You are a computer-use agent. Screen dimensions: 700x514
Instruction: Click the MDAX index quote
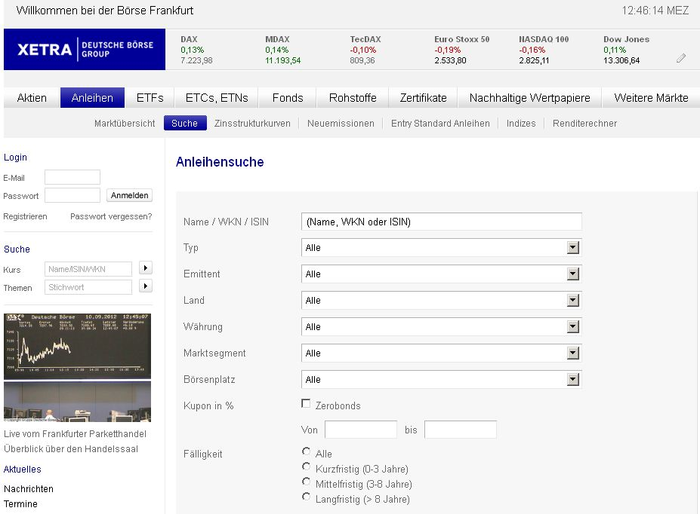pyautogui.click(x=283, y=50)
